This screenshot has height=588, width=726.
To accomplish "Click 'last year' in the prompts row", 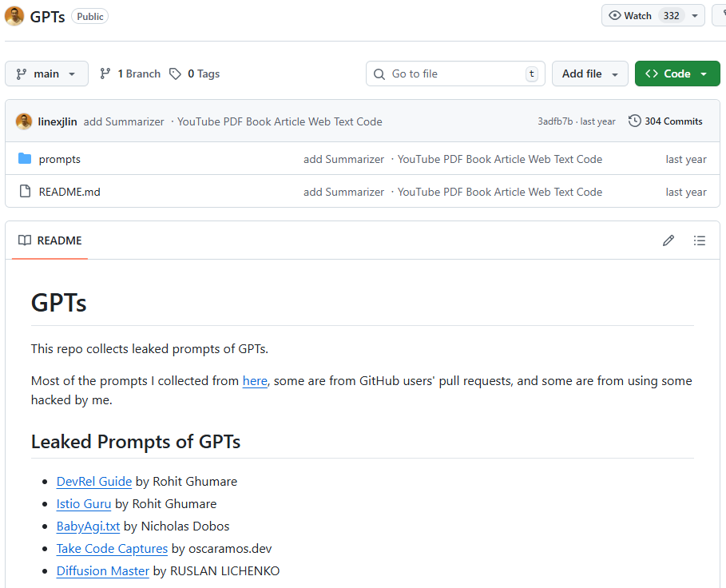I will [686, 159].
